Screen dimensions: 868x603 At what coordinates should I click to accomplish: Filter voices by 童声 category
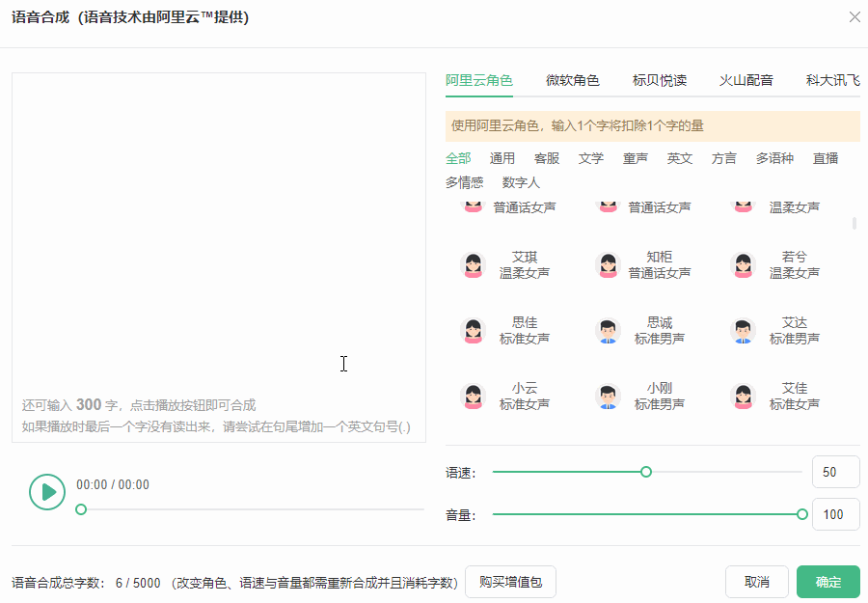tap(636, 158)
